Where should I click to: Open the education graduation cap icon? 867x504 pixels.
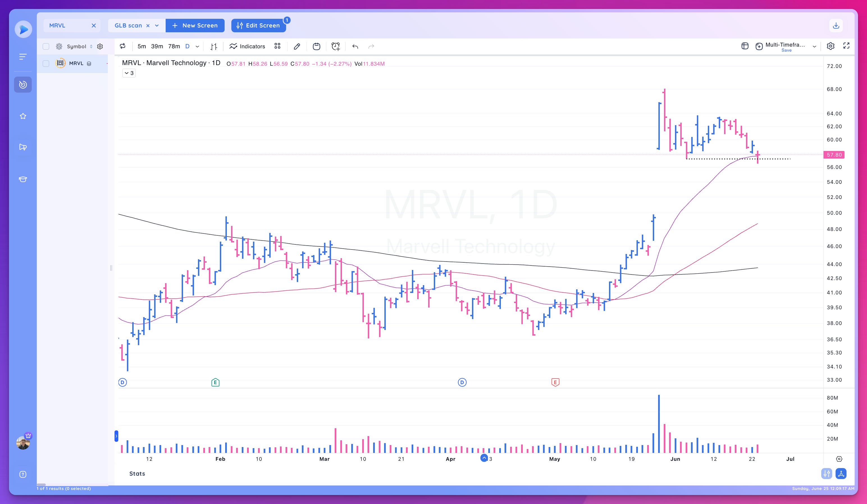tap(23, 179)
